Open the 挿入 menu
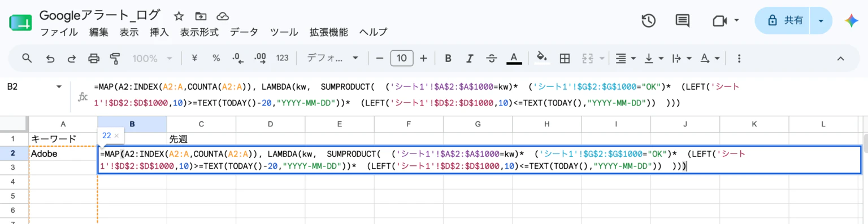 [159, 32]
